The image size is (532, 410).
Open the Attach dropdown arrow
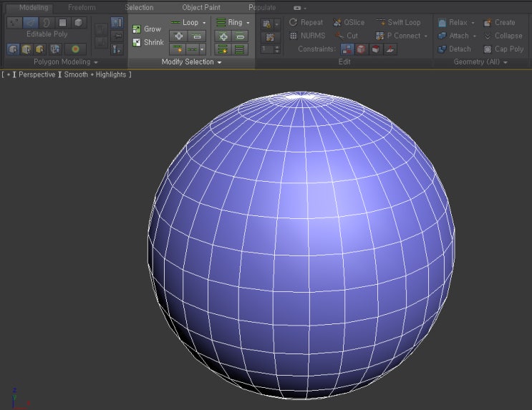tap(474, 36)
